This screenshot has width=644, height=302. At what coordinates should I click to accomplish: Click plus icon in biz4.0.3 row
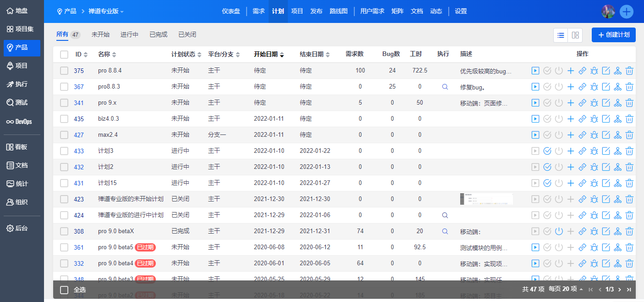point(571,119)
